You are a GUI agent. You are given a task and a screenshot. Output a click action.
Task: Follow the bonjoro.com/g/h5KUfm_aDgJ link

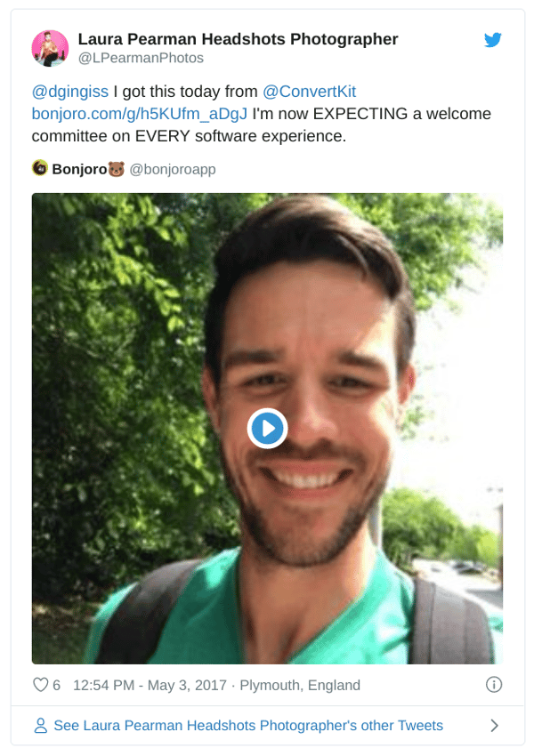[x=140, y=114]
